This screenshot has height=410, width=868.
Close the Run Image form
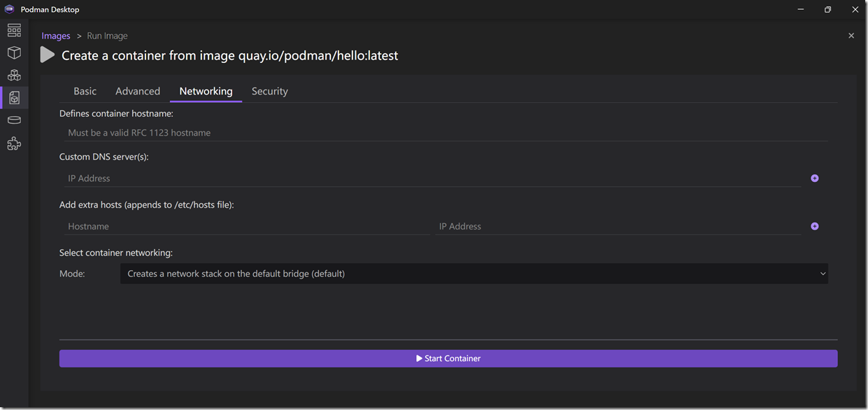851,36
